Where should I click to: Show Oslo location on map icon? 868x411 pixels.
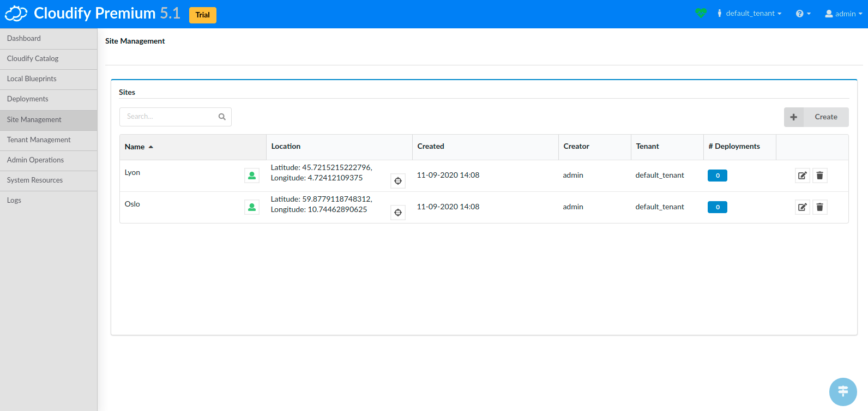coord(398,213)
